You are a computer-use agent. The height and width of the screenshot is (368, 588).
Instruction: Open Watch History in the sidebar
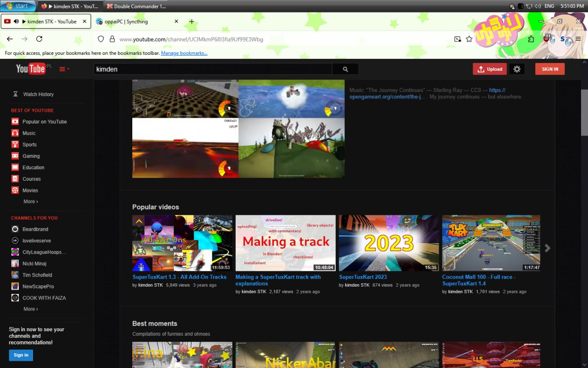(38, 94)
